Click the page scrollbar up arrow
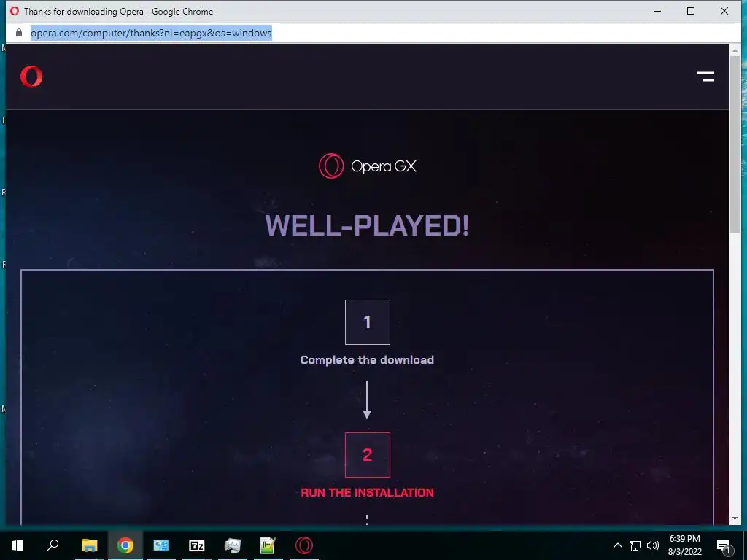This screenshot has height=560, width=747. click(x=735, y=50)
